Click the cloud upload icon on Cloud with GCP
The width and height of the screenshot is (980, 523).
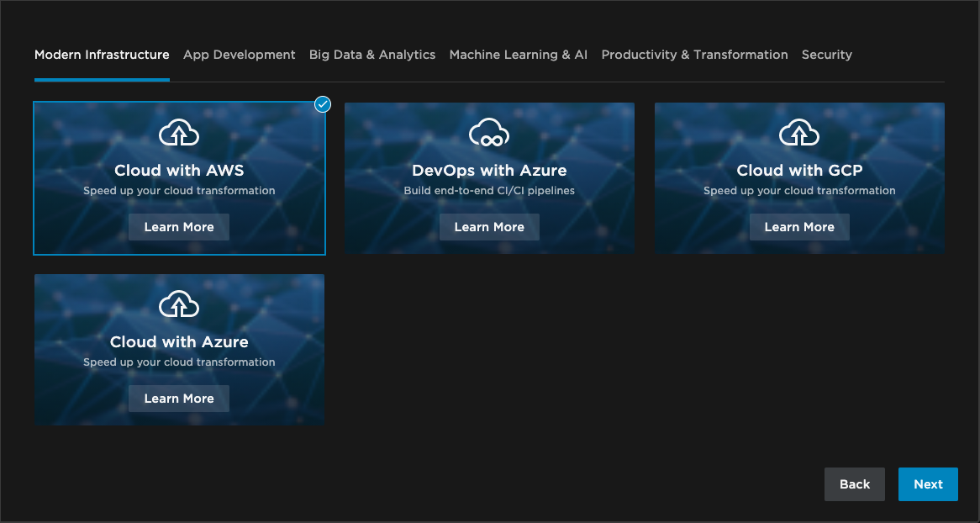(x=799, y=133)
